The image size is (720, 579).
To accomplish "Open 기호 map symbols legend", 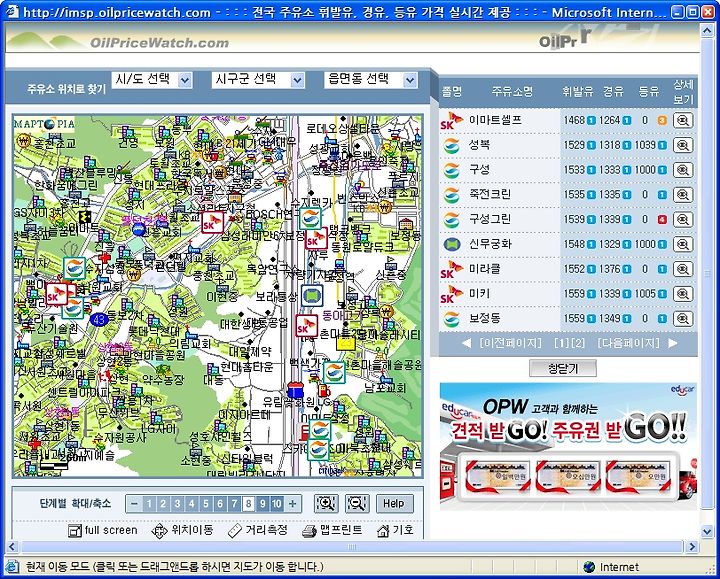I will point(395,530).
